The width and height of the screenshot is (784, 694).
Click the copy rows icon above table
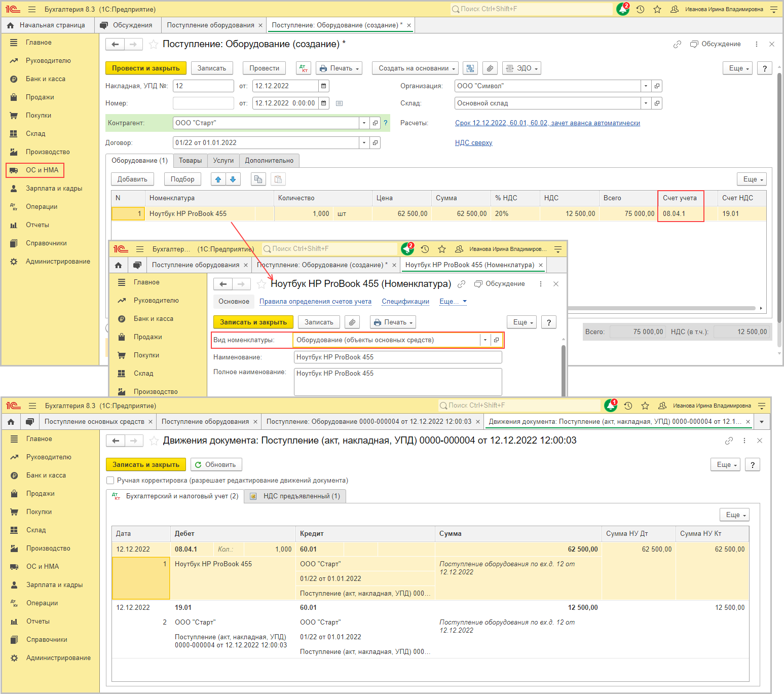258,179
